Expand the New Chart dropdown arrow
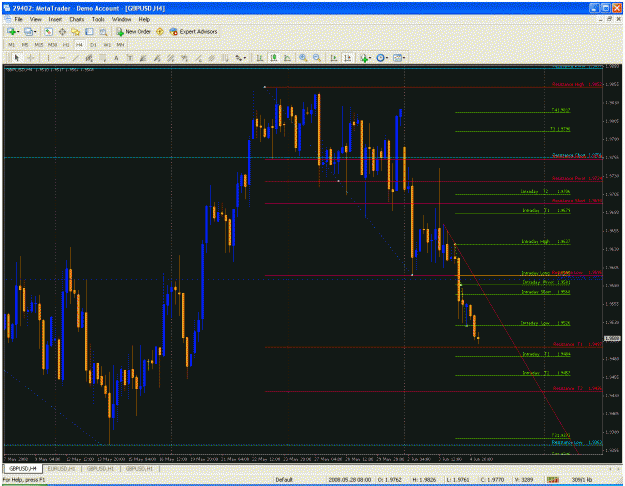 coord(18,32)
